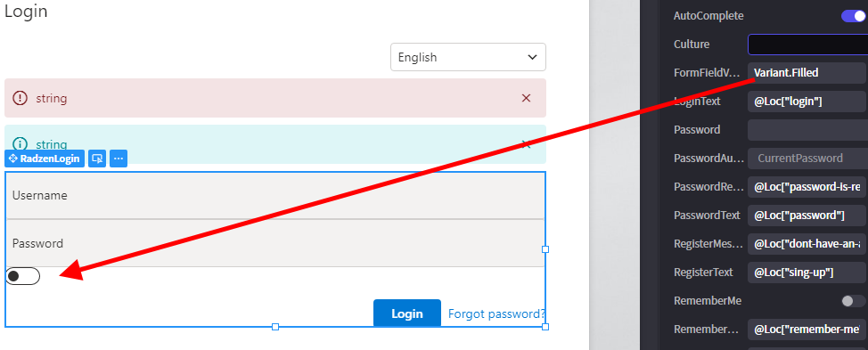868x350 pixels.
Task: Disable the AutoComplete property switch
Action: 853,16
